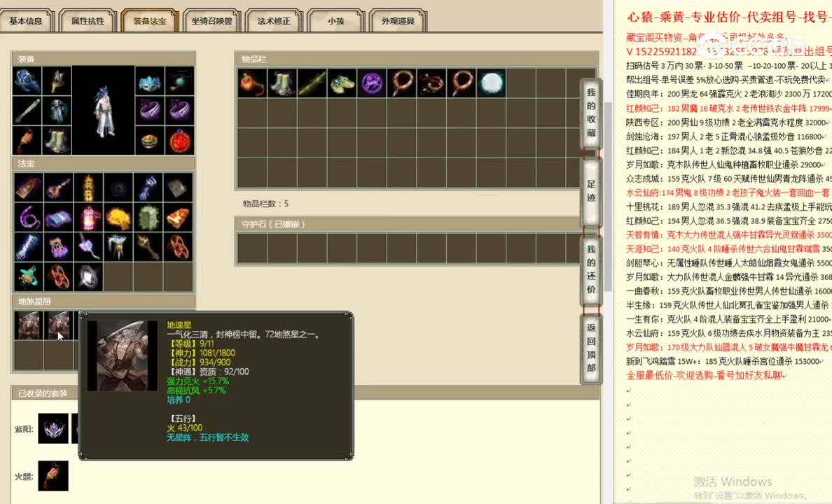Open the 小孩 tab

coord(336,21)
